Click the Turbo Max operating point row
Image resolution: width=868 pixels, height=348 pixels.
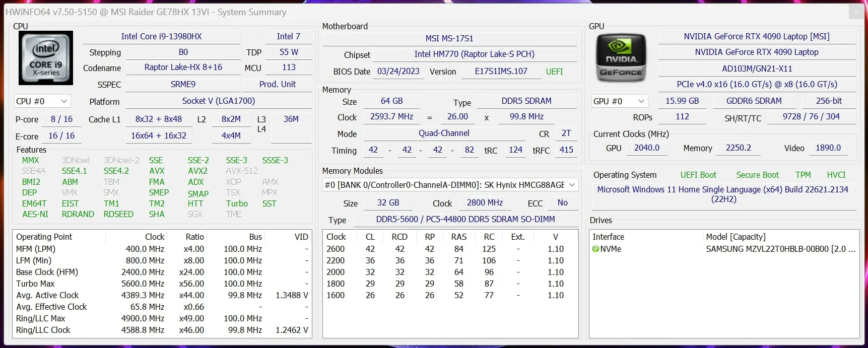click(x=162, y=284)
